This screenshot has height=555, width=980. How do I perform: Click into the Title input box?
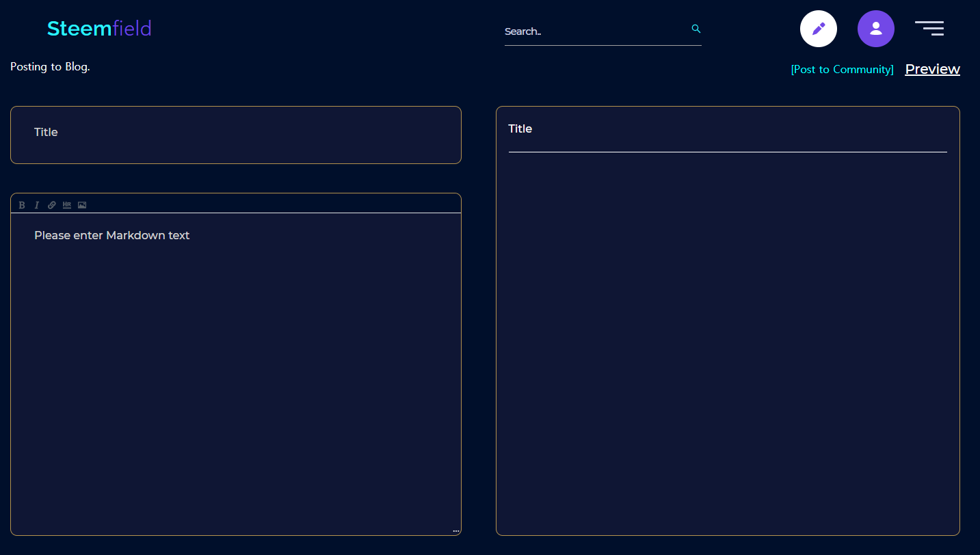(x=236, y=135)
